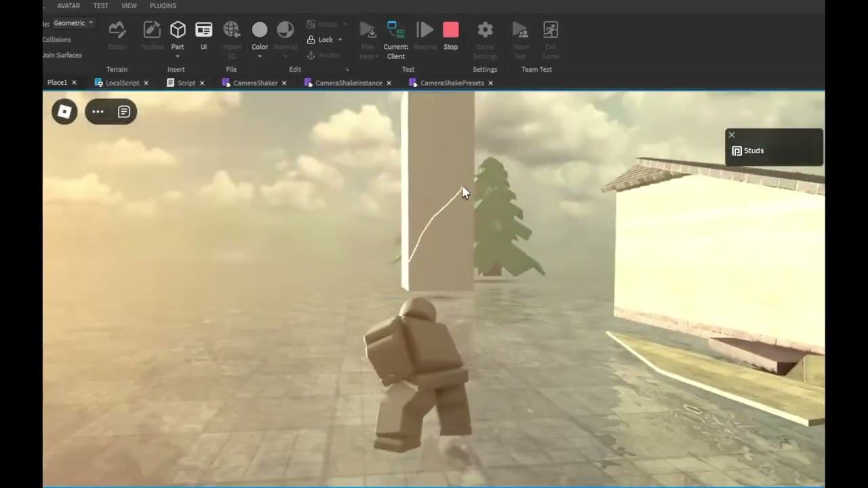This screenshot has height=488, width=868.
Task: Expand the Group dropdown arrow
Action: coord(344,24)
